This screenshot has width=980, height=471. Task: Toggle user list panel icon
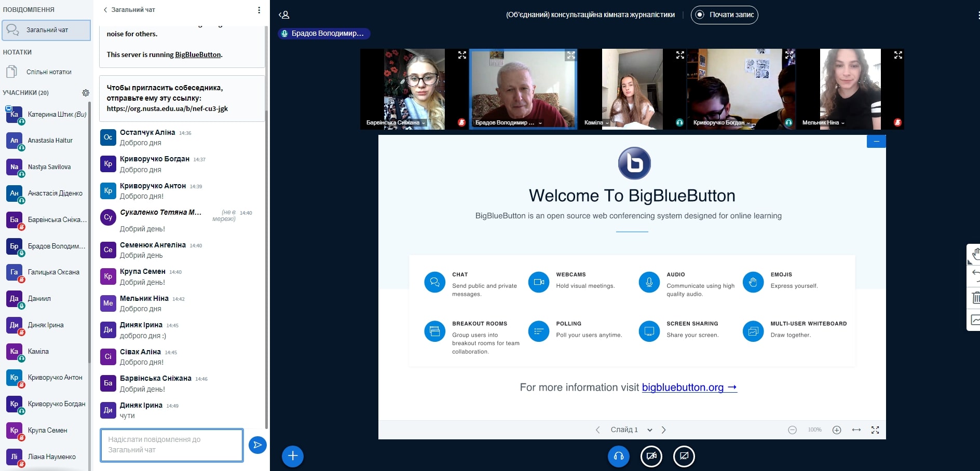tap(284, 15)
